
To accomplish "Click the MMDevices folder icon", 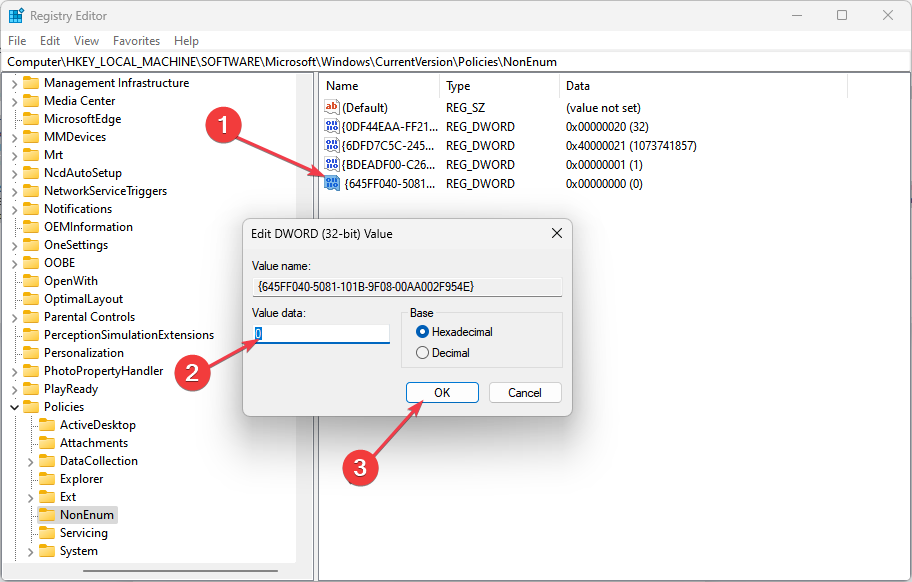I will tap(31, 137).
